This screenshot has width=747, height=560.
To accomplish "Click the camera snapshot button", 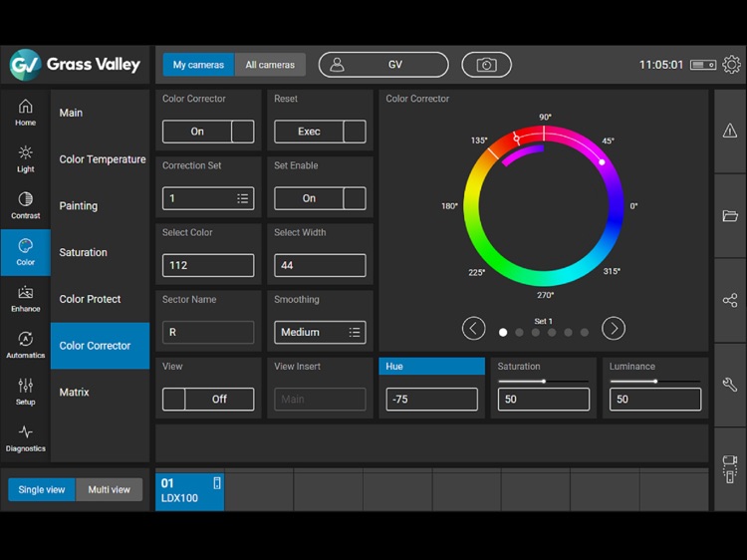I will (x=486, y=65).
